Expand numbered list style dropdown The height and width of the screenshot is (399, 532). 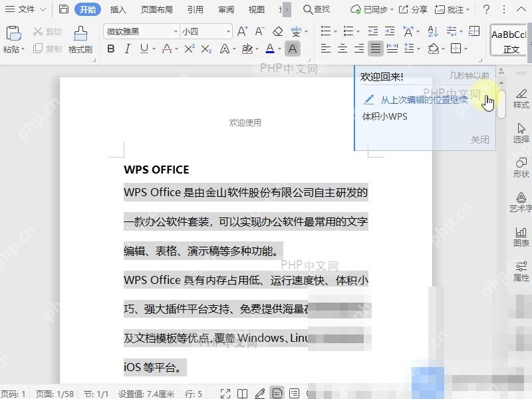pos(358,31)
